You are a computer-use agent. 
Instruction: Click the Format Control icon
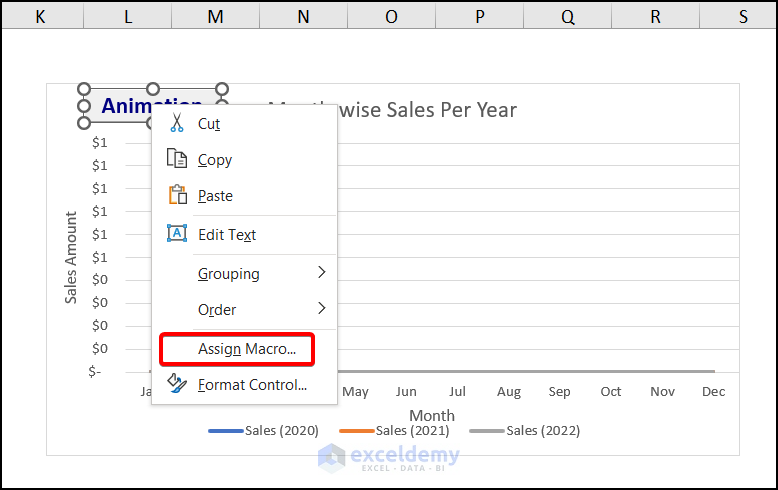177,384
